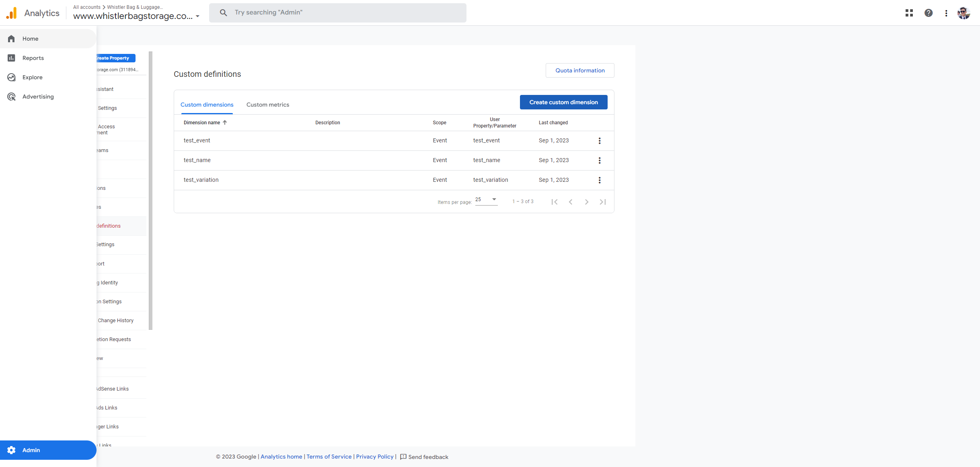The height and width of the screenshot is (467, 980).
Task: Open the Analytics home footer link
Action: tap(281, 457)
